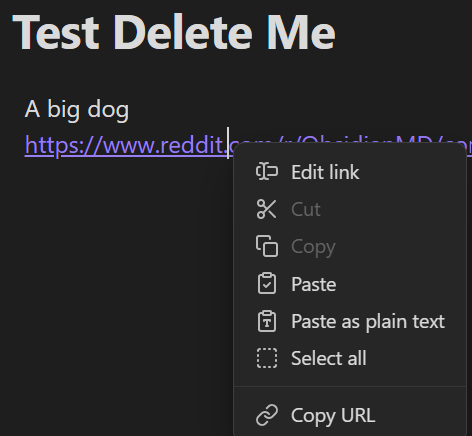Click the overlapping squares Copy icon
Screen dimensions: 472x436
point(267,246)
